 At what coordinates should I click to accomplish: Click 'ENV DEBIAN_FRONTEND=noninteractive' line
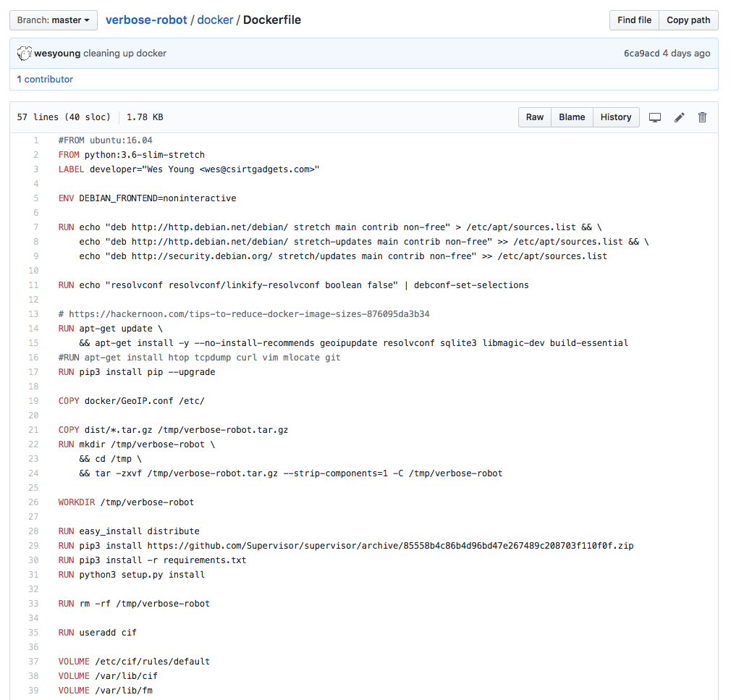pyautogui.click(x=148, y=198)
